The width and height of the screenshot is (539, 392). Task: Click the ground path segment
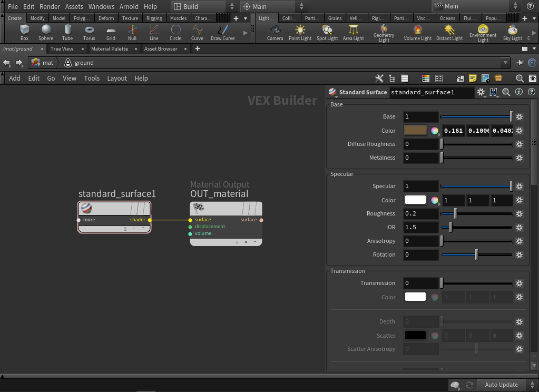[x=80, y=63]
